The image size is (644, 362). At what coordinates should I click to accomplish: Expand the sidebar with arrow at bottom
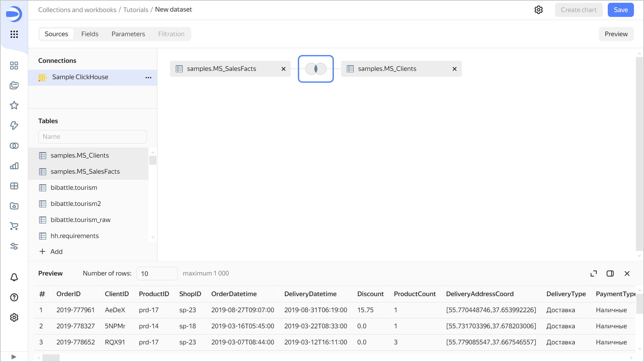click(x=14, y=357)
